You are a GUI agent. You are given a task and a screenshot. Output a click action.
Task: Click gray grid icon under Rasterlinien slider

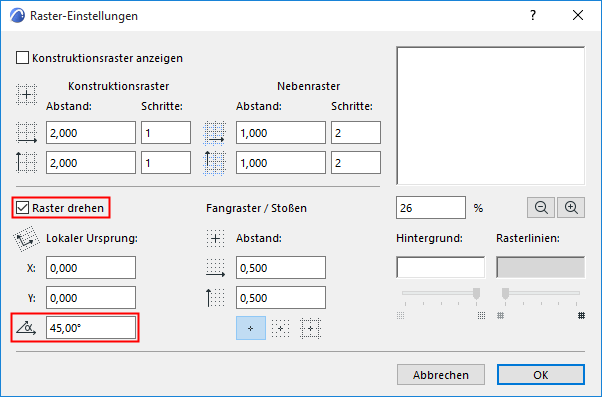500,316
